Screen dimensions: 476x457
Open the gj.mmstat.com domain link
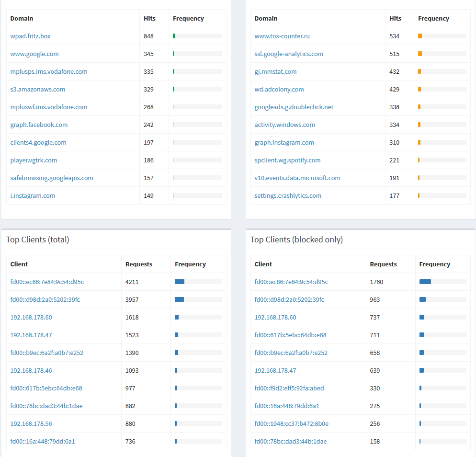275,72
